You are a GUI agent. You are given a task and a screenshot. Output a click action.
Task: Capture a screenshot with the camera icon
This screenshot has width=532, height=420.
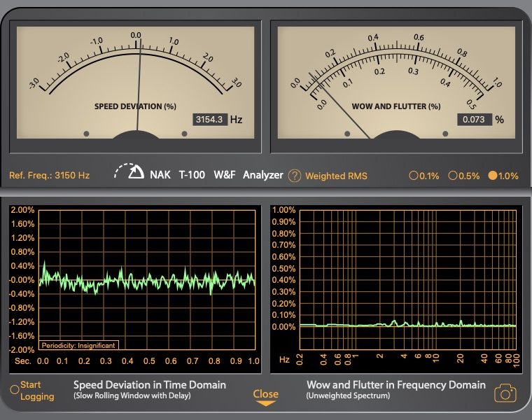[505, 393]
